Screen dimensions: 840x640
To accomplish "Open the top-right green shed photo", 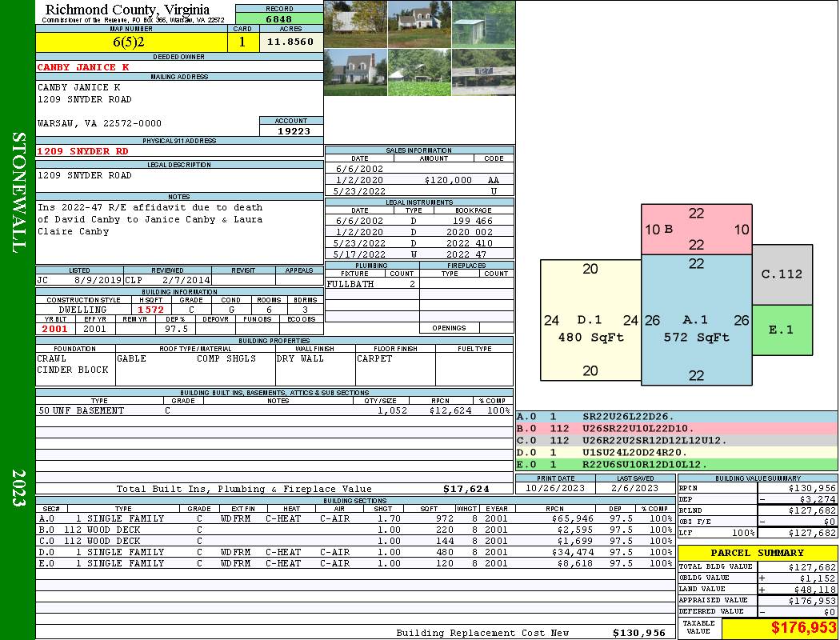I will point(483,24).
